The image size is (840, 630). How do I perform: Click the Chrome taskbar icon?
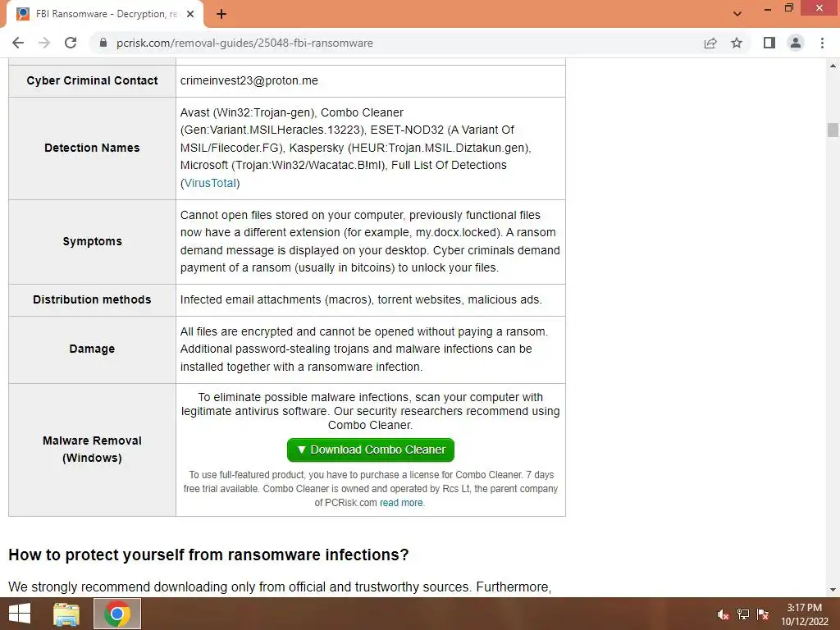[117, 614]
